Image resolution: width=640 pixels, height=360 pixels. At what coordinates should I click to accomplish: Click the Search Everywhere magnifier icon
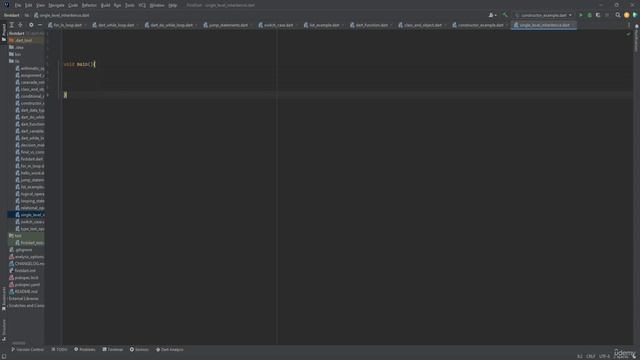point(618,15)
